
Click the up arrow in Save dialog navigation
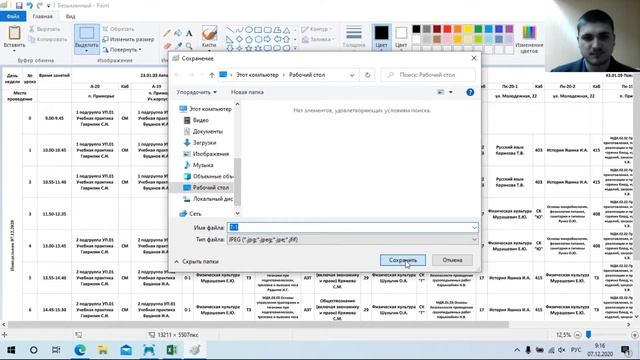tap(211, 75)
